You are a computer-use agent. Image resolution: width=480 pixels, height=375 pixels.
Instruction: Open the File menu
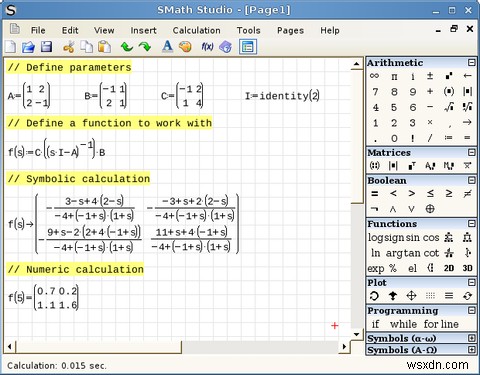click(x=38, y=30)
